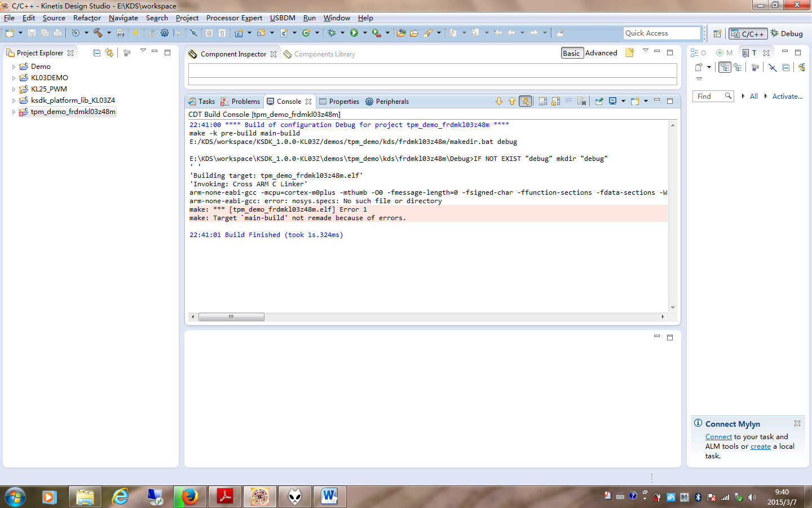The width and height of the screenshot is (812, 508).
Task: Click the New class green C icon
Action: point(306,33)
